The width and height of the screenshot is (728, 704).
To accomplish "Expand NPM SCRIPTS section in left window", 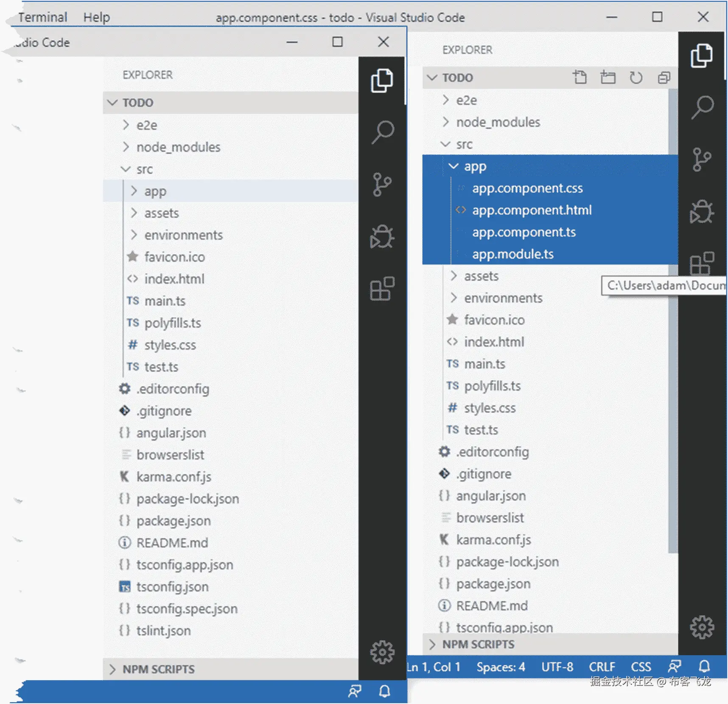I will pyautogui.click(x=230, y=669).
